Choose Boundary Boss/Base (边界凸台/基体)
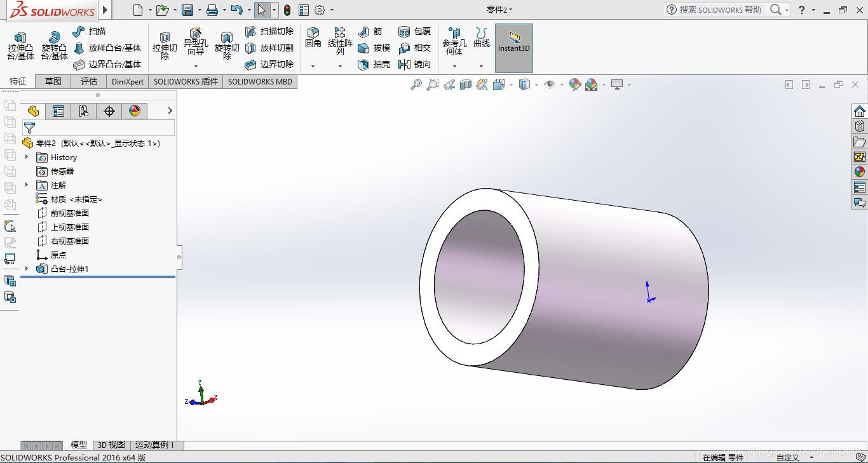 pyautogui.click(x=107, y=64)
